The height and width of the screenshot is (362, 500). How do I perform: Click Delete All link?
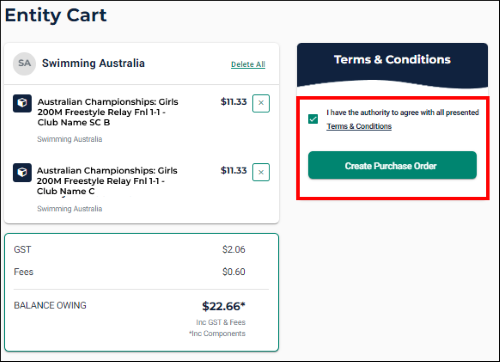[x=248, y=64]
